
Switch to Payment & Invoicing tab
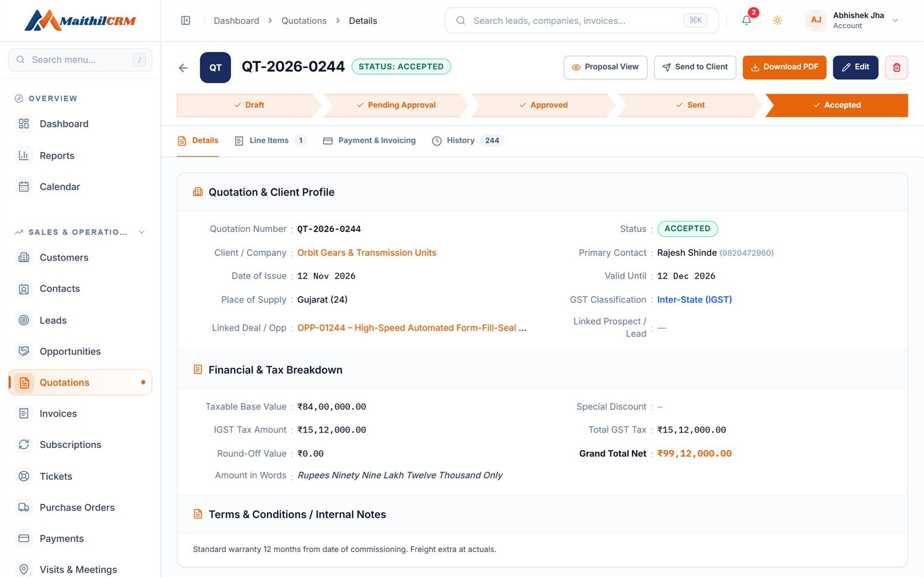click(x=369, y=140)
